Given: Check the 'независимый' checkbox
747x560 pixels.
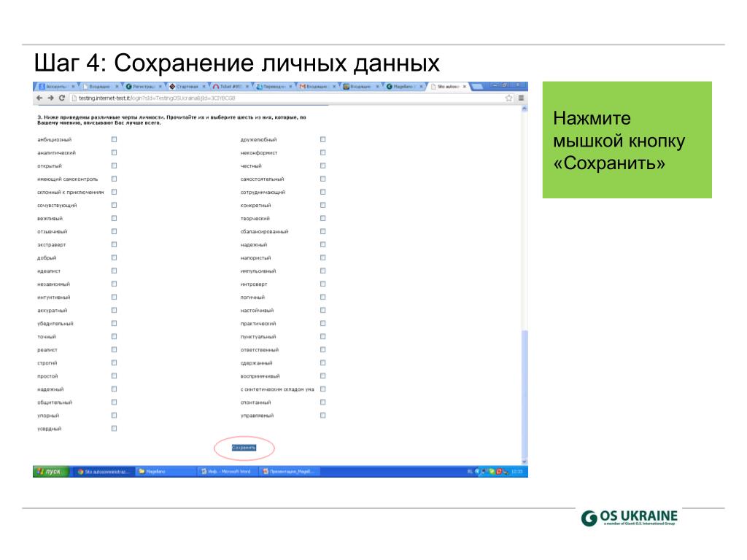Looking at the screenshot, I should click(115, 284).
